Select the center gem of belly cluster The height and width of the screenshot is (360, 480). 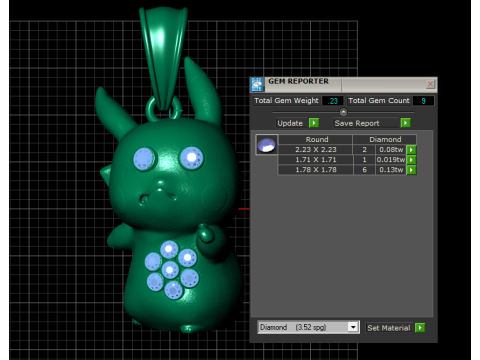[x=170, y=270]
